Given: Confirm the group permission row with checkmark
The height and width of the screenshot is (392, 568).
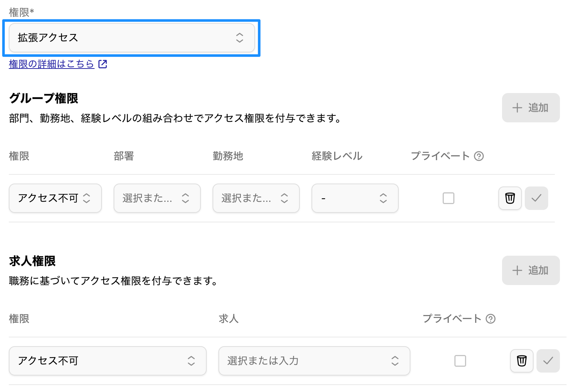Looking at the screenshot, I should coord(536,198).
